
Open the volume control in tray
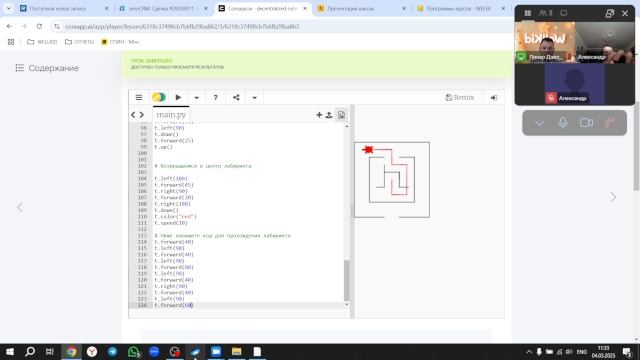(569, 352)
